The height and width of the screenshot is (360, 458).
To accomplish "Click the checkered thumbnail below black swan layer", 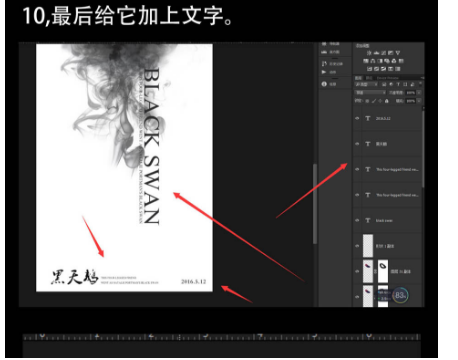I will pyautogui.click(x=368, y=246).
